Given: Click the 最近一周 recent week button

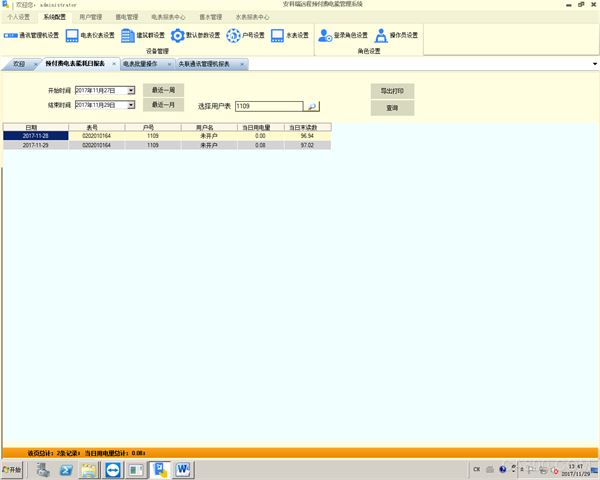Looking at the screenshot, I should pos(163,90).
